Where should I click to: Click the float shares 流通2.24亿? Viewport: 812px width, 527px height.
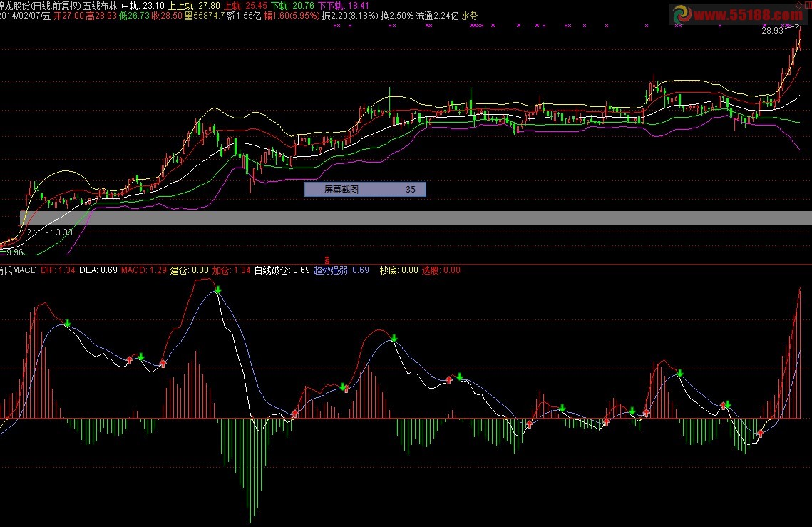click(x=437, y=16)
